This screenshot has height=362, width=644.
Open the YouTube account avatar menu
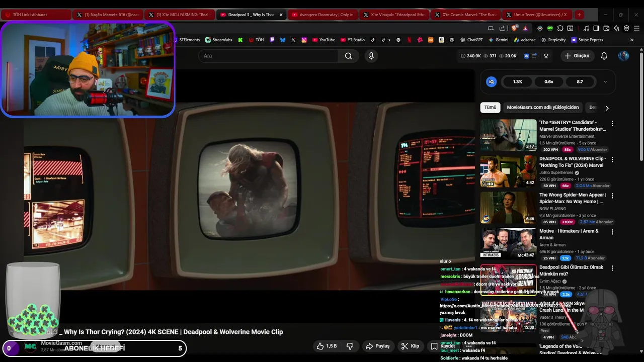tap(623, 56)
